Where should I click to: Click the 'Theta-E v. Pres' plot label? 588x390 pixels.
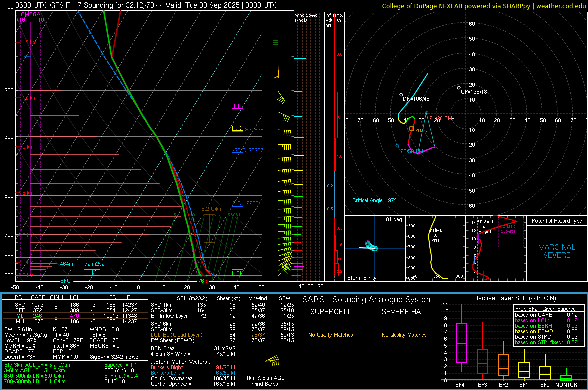click(435, 235)
